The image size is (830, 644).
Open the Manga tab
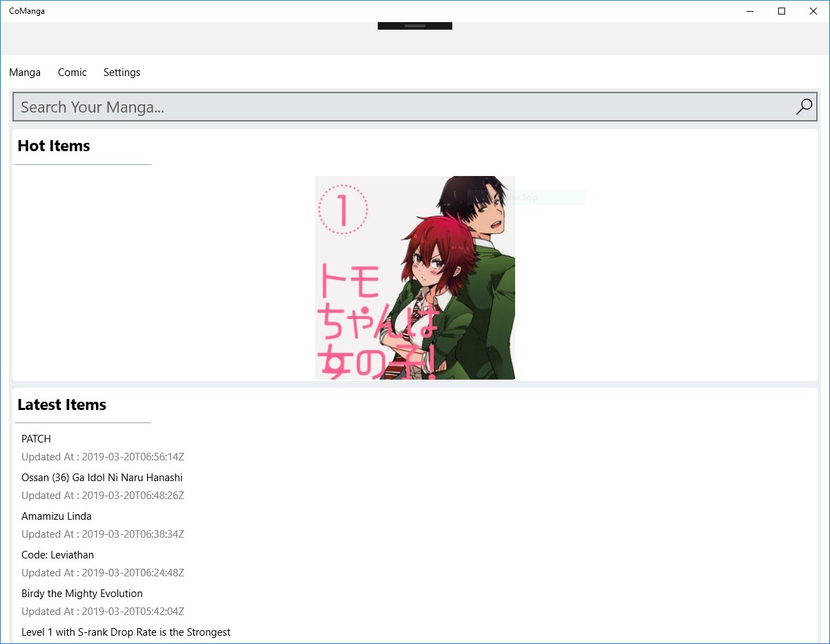[25, 72]
